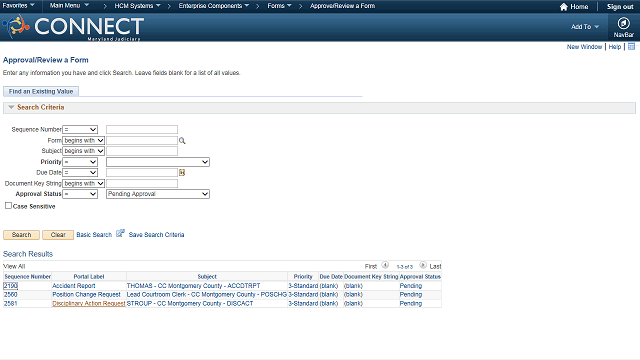
Task: Open the Form operator dropdown
Action: click(x=84, y=140)
